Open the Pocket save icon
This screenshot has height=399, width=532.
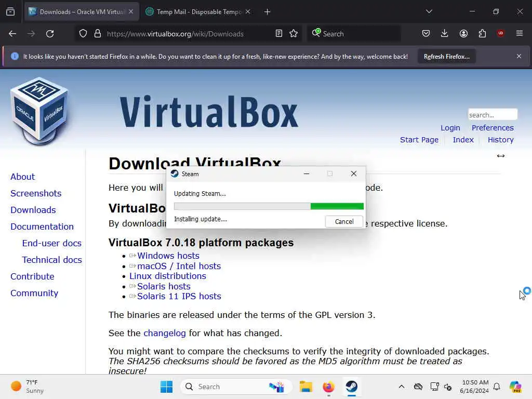click(x=426, y=34)
